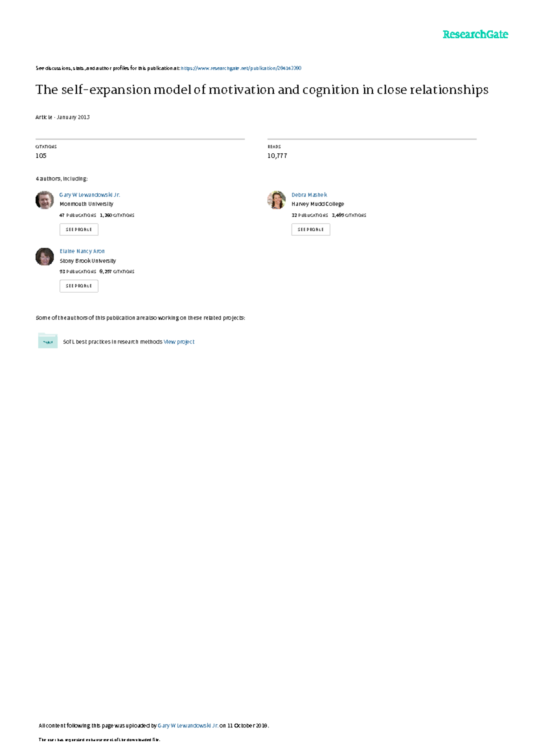Click See Profile button under Monmouth University

pyautogui.click(x=79, y=229)
